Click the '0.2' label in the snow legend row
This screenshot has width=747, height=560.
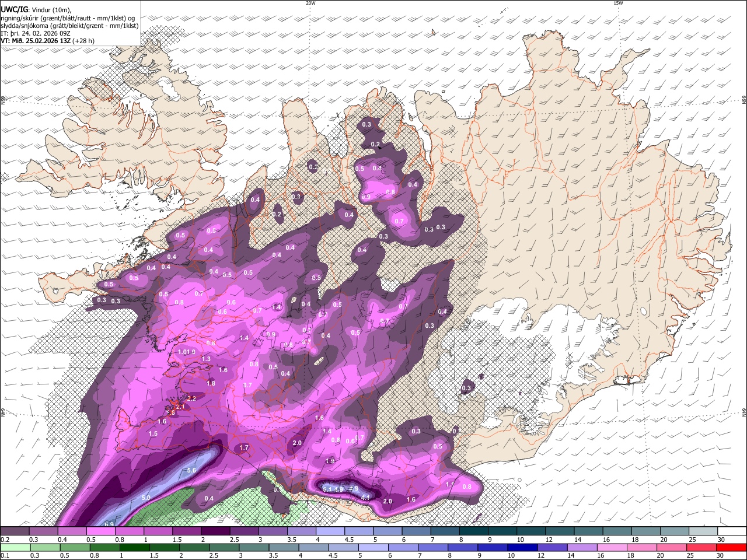[4, 540]
